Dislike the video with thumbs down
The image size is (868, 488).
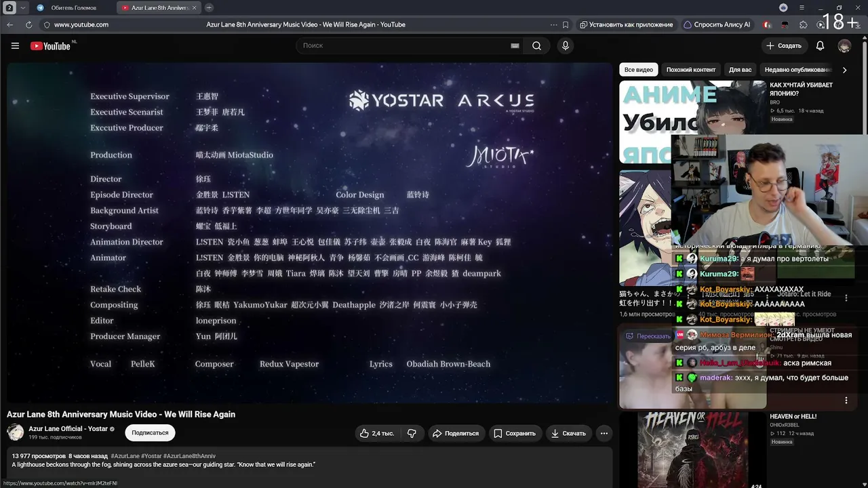[412, 433]
